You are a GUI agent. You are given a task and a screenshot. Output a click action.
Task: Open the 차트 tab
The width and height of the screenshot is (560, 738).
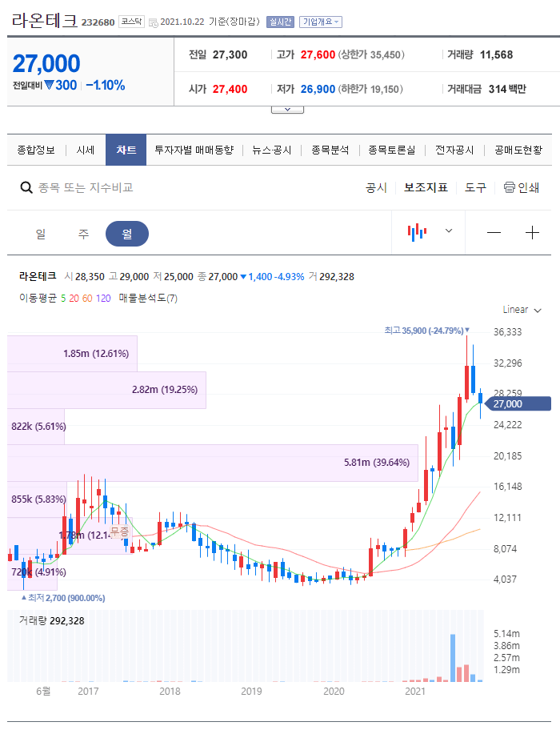pyautogui.click(x=126, y=150)
